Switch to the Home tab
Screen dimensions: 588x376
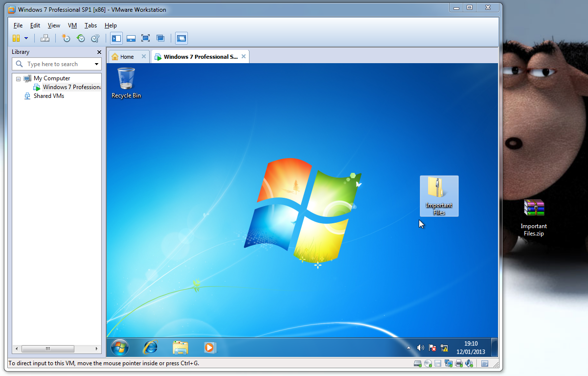[x=127, y=57]
